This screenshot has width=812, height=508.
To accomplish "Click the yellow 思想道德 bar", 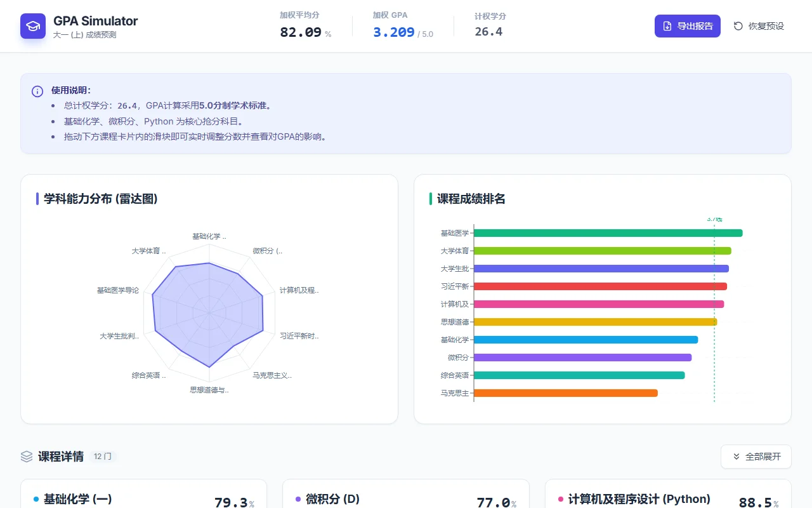I will 596,322.
